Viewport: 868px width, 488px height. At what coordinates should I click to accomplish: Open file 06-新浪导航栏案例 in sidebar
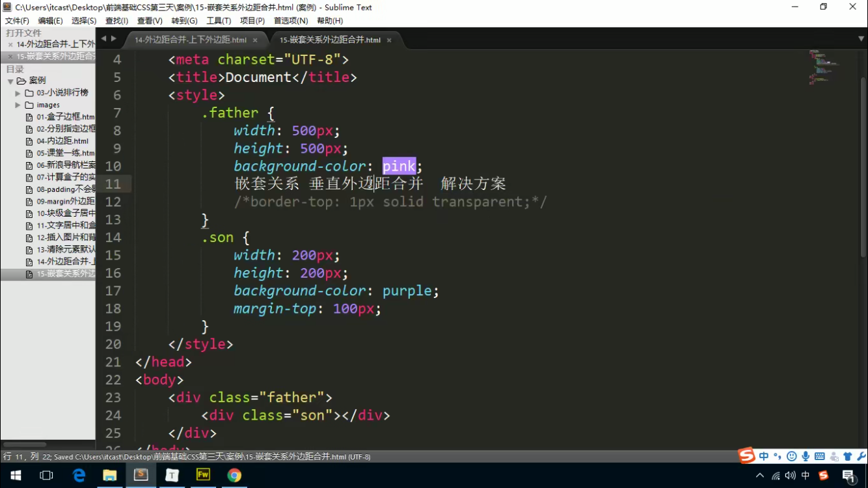[66, 165]
